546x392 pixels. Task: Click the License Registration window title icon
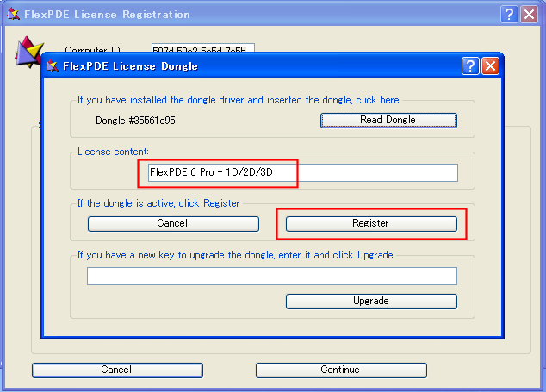tap(13, 15)
